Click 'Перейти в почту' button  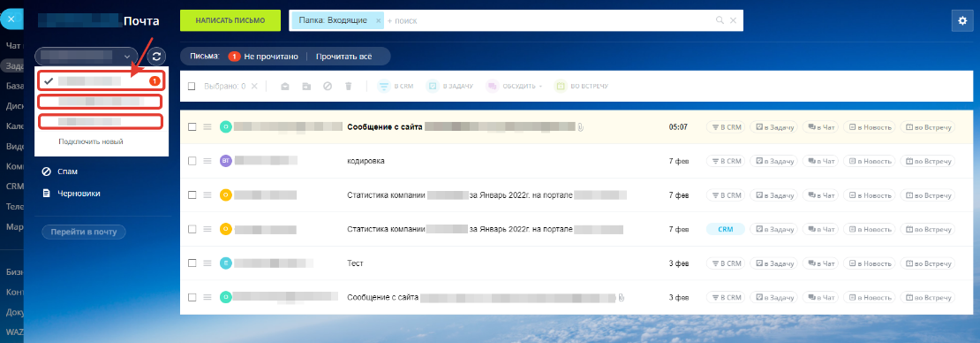click(x=84, y=232)
